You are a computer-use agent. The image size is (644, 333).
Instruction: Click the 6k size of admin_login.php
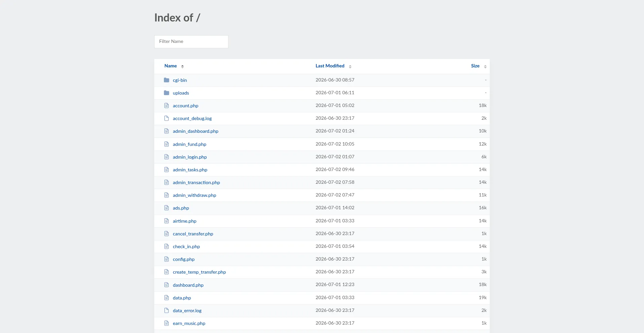click(x=484, y=157)
